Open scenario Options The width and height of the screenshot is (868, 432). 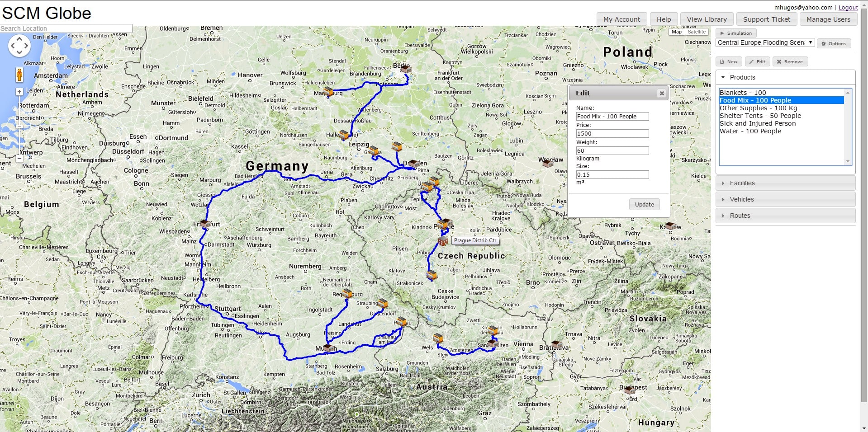pyautogui.click(x=834, y=44)
